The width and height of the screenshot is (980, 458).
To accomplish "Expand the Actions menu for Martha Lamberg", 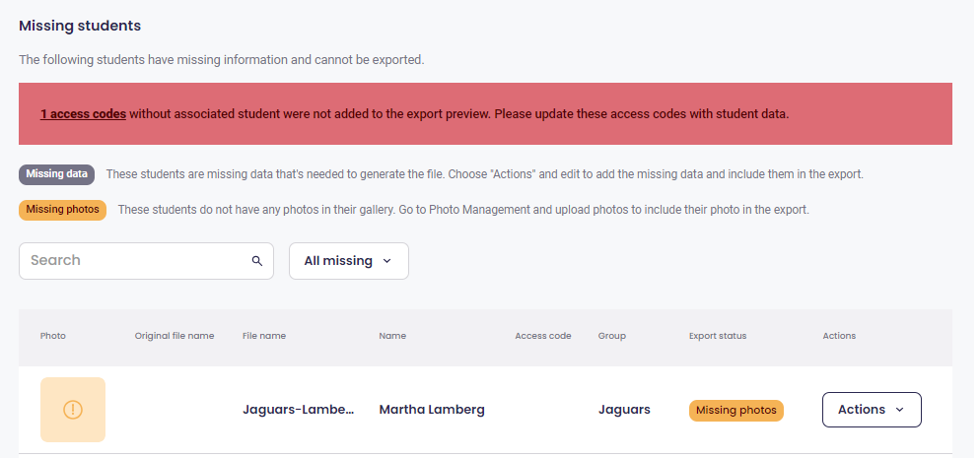I will 872,410.
